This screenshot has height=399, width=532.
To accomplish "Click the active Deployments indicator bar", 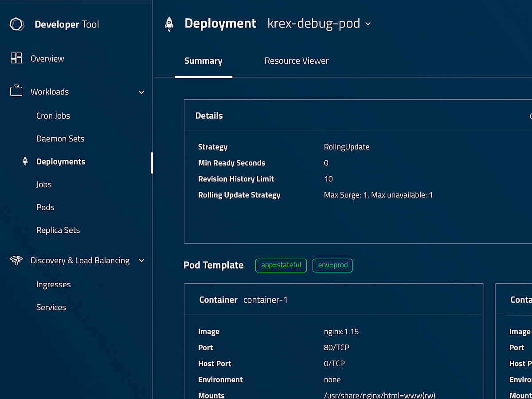I will (x=152, y=163).
